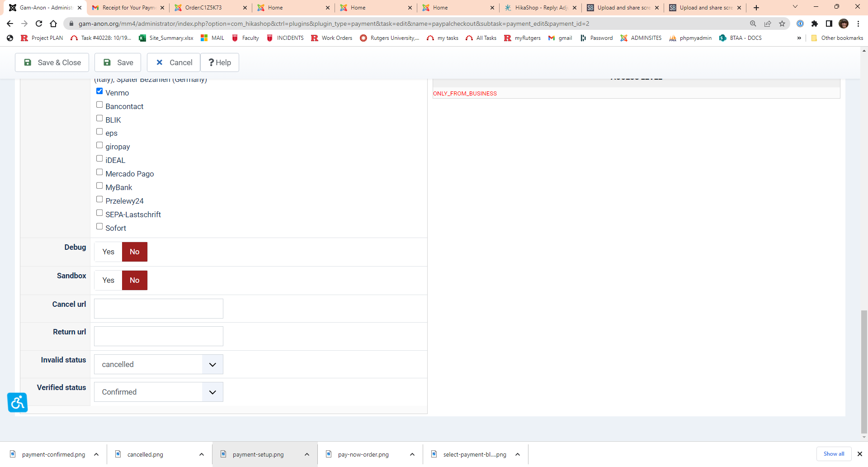Open the payment-setup.png download
This screenshot has width=868, height=467.
(x=258, y=454)
